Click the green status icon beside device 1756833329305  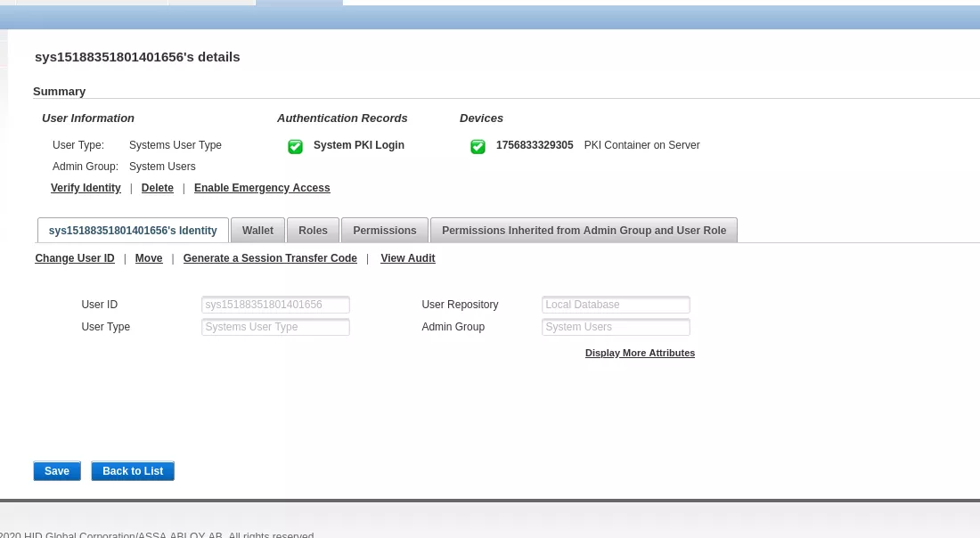478,146
